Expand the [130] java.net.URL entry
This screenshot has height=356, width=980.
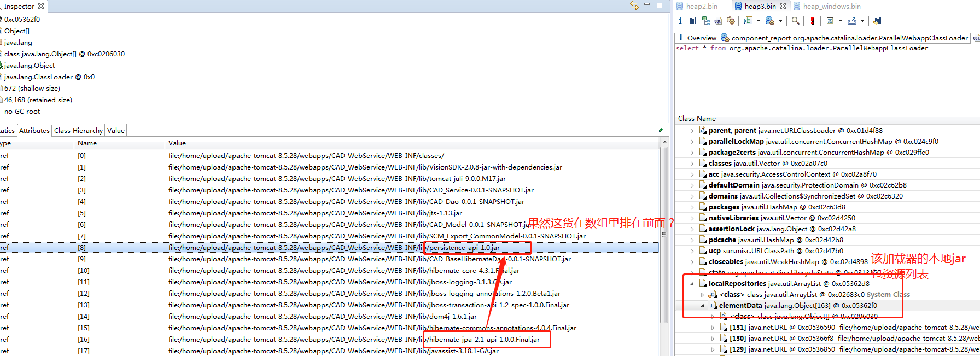point(713,339)
